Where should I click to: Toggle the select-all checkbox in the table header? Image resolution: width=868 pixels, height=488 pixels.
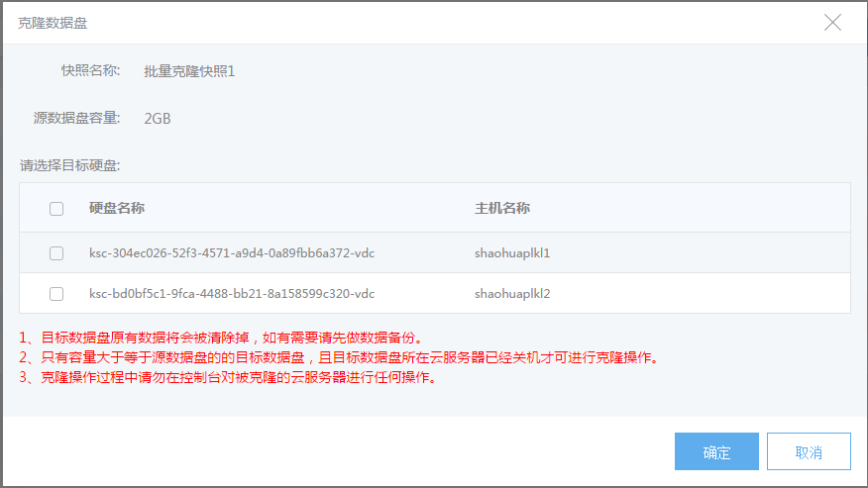click(x=56, y=208)
